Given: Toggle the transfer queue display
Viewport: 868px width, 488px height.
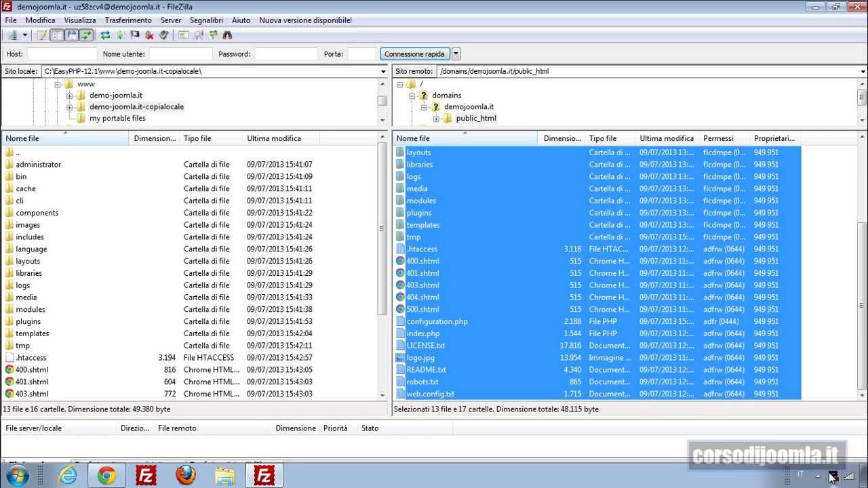Looking at the screenshot, I should (85, 35).
